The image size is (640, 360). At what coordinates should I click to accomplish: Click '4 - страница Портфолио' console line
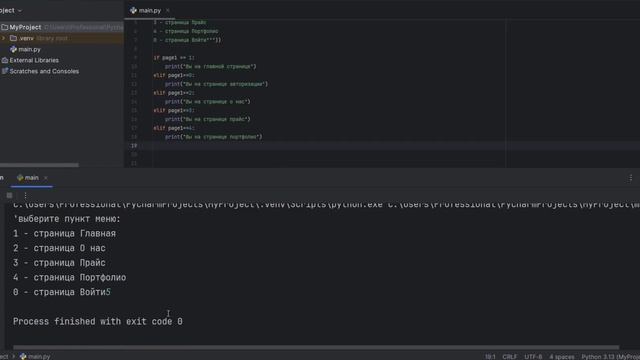69,278
